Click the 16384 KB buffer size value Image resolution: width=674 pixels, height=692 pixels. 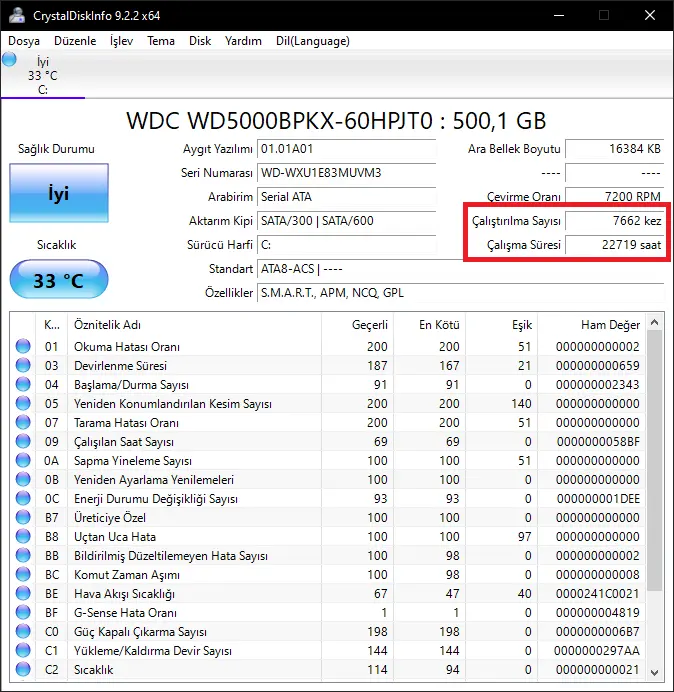614,149
